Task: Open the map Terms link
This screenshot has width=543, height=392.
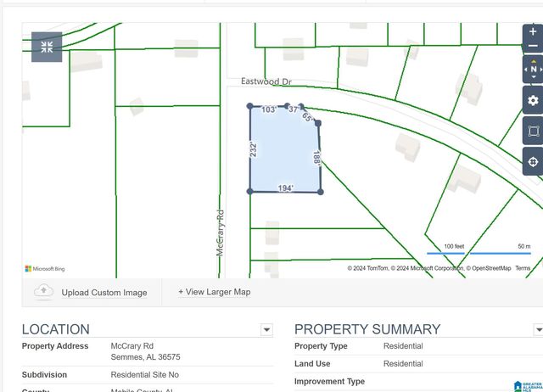Action: (523, 268)
